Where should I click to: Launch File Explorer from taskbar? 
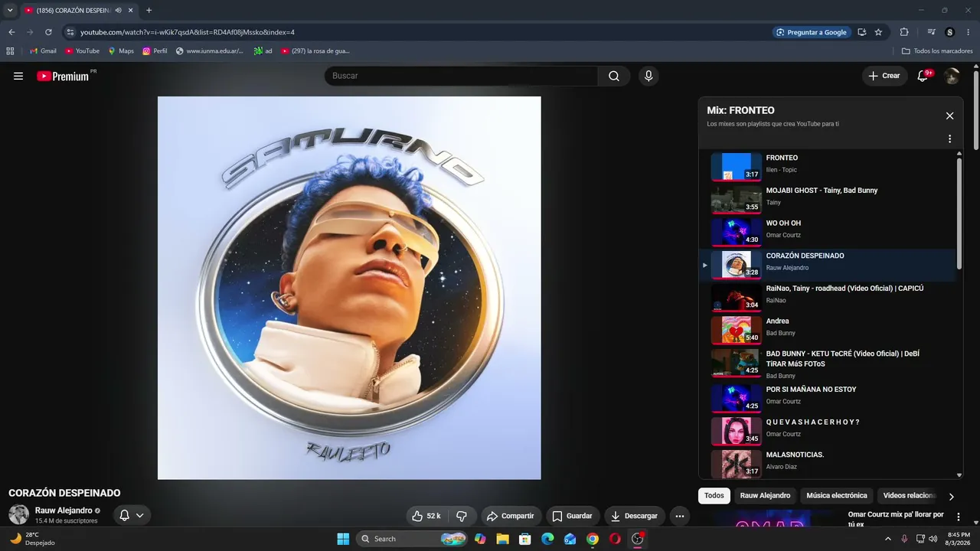[502, 539]
